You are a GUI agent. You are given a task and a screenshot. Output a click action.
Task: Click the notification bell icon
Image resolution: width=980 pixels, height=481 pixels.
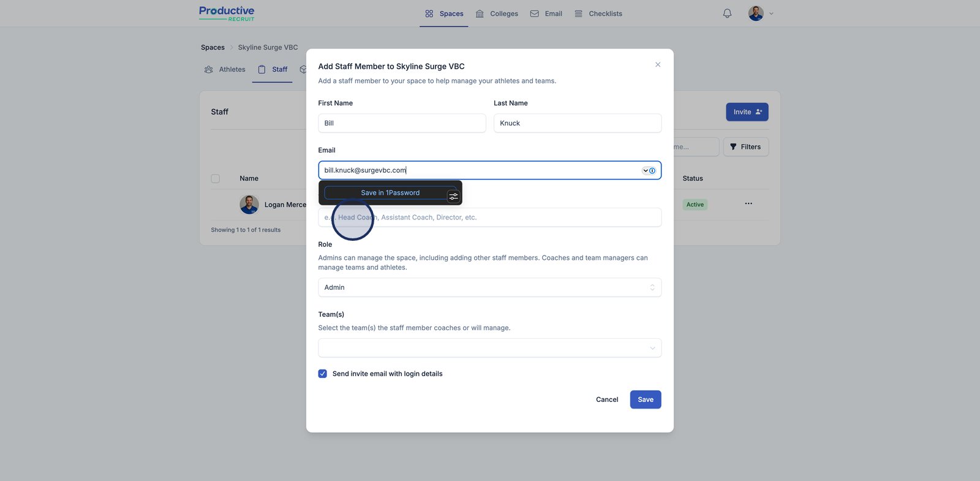(727, 13)
